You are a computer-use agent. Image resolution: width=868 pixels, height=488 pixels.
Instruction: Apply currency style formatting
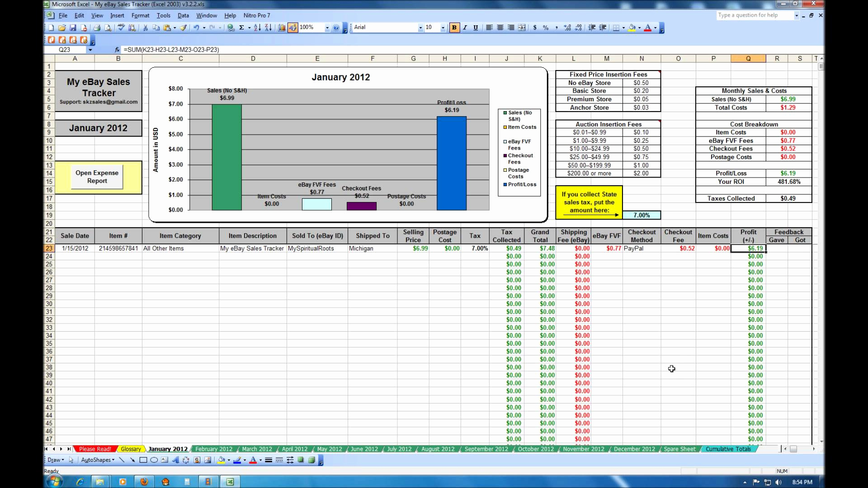(536, 28)
